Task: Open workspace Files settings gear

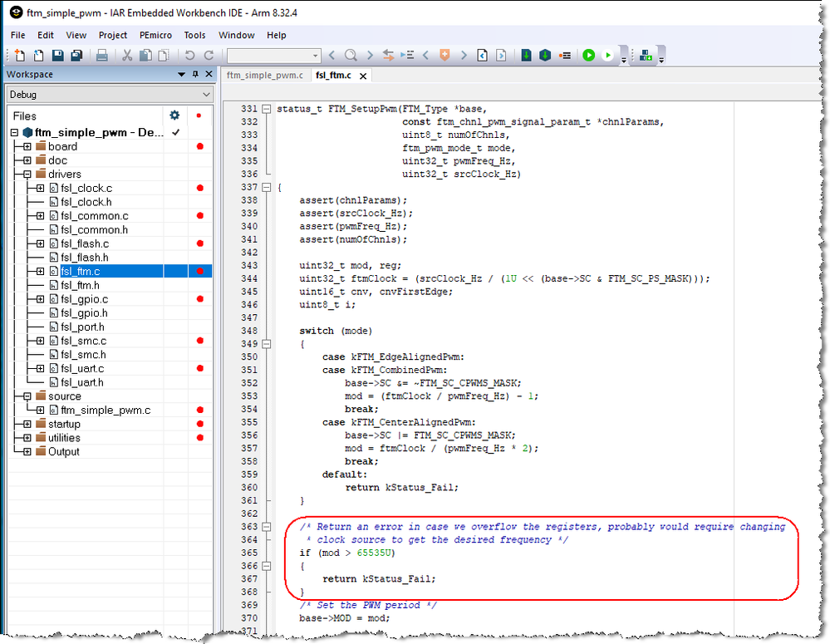Action: point(174,115)
